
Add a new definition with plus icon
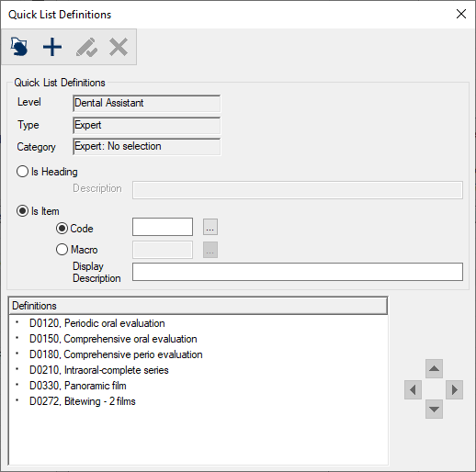point(52,47)
